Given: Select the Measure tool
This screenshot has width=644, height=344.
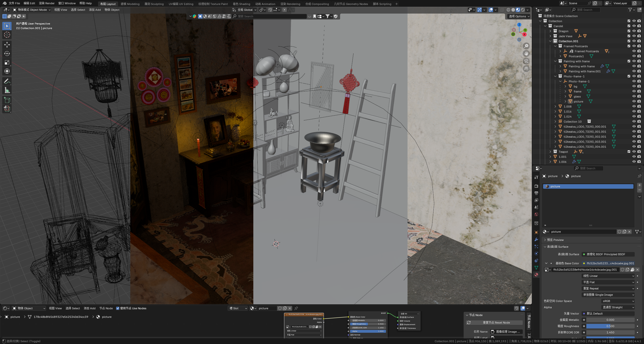Looking at the screenshot, I should pyautogui.click(x=7, y=90).
